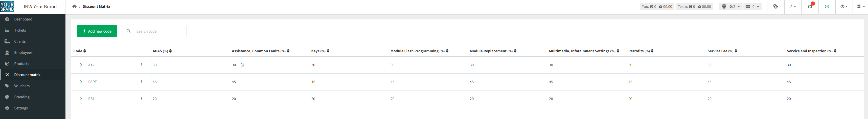Click the green broadcast signal icon
Screen dimensions: 868x119
827,7
